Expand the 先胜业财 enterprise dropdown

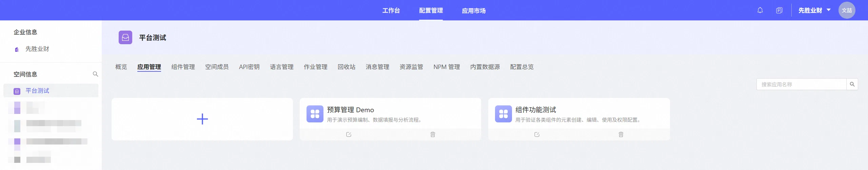(814, 10)
